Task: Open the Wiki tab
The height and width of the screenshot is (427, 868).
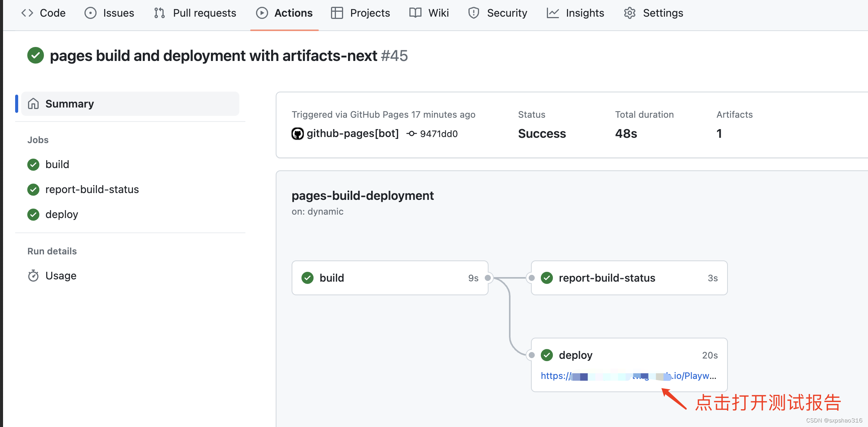Action: (429, 13)
